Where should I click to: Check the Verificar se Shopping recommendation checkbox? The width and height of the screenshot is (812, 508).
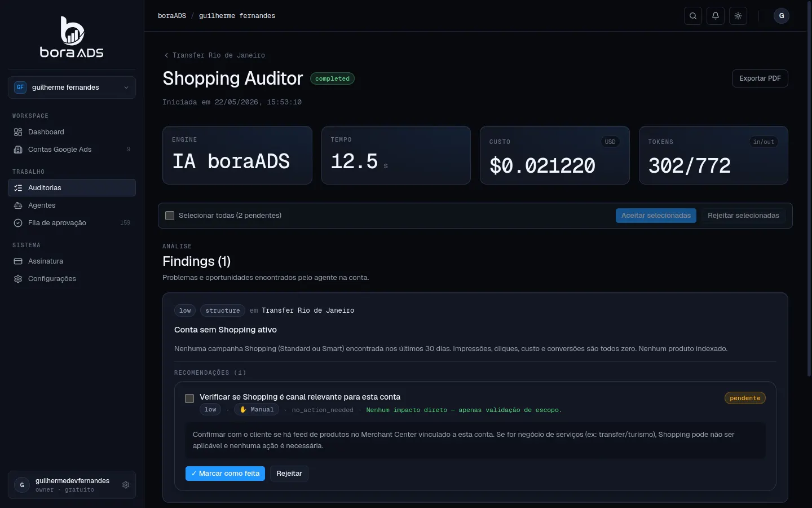[x=189, y=398]
